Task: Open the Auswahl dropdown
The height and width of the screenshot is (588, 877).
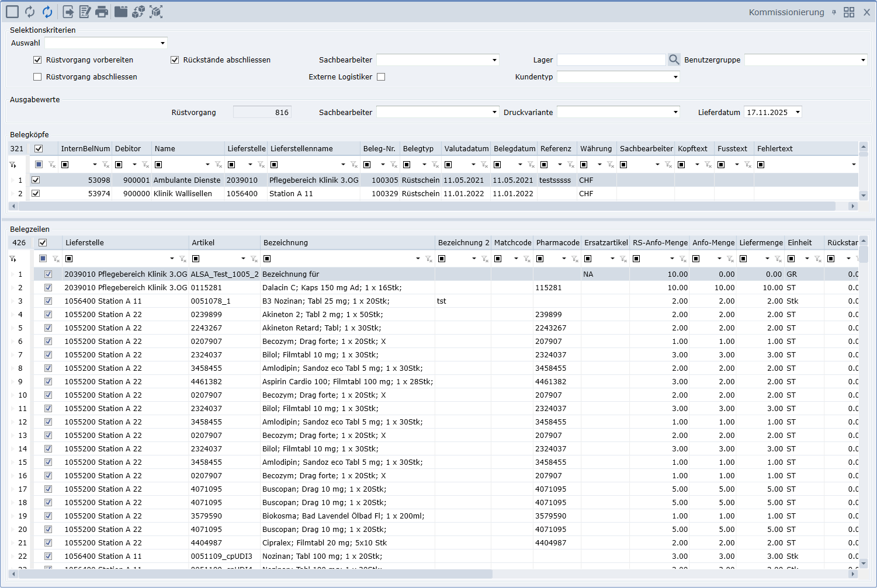Action: click(x=162, y=43)
